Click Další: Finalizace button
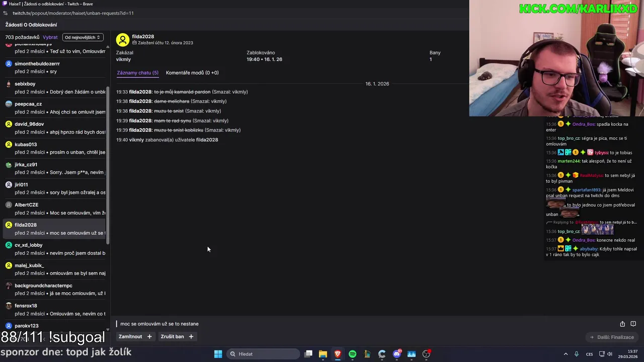The width and height of the screenshot is (644, 362). click(x=612, y=337)
